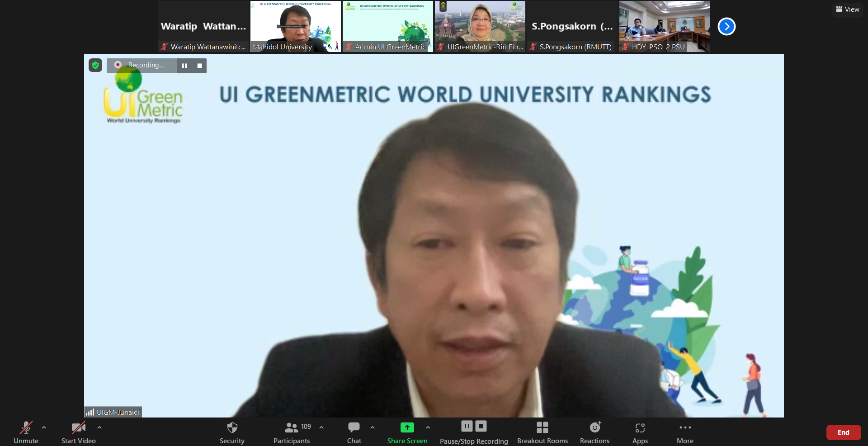Viewport: 868px width, 446px height.
Task: Click the End meeting button
Action: coord(843,432)
